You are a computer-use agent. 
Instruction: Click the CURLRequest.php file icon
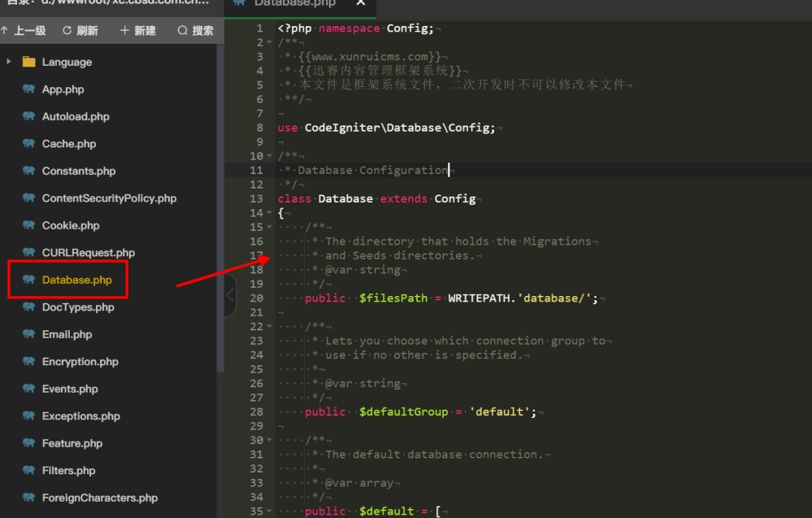pos(29,252)
